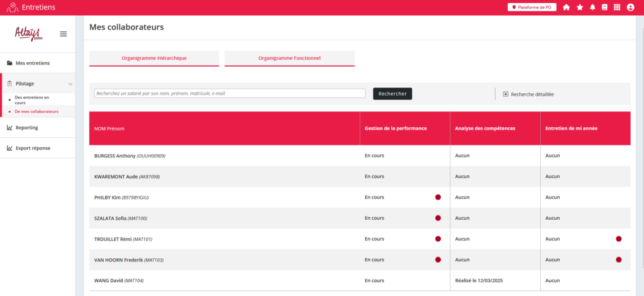The image size is (644, 296).
Task: Toggle sidebar with hamburger menu icon
Action: 64,34
